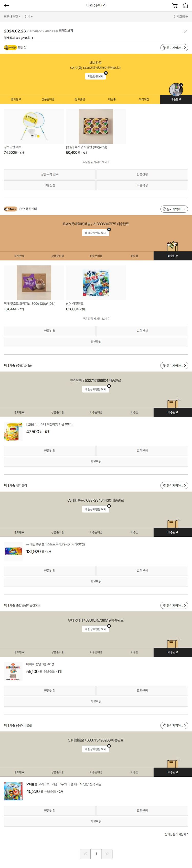
Task: Open delivery photo thumbnail in yellow banner
Action: (176, 90)
